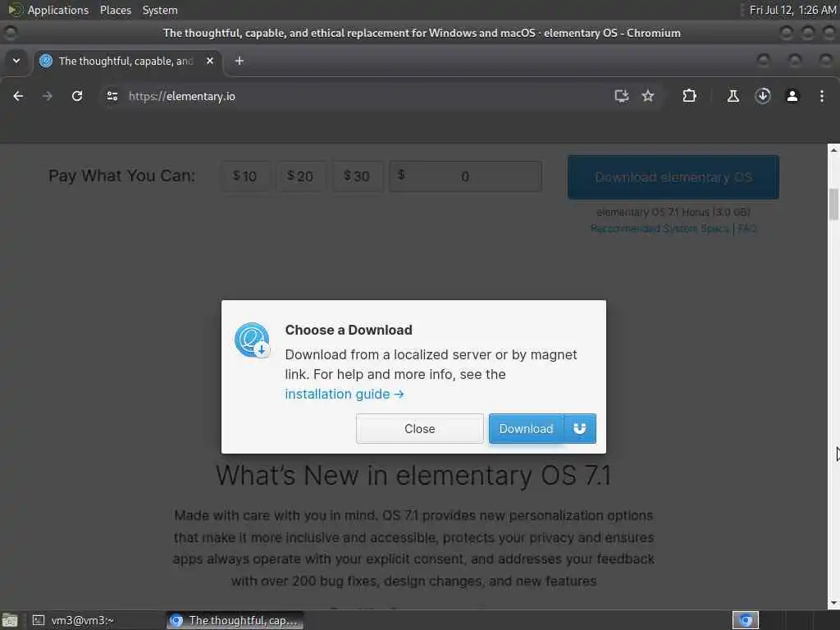Click the workspace switcher Chromium thumbnail
This screenshot has width=840, height=630.
746,620
